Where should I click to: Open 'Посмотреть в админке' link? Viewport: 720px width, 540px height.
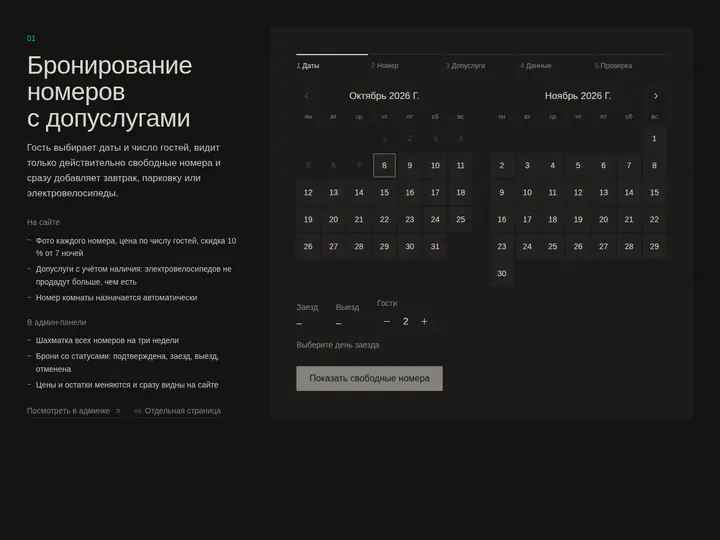pyautogui.click(x=73, y=411)
